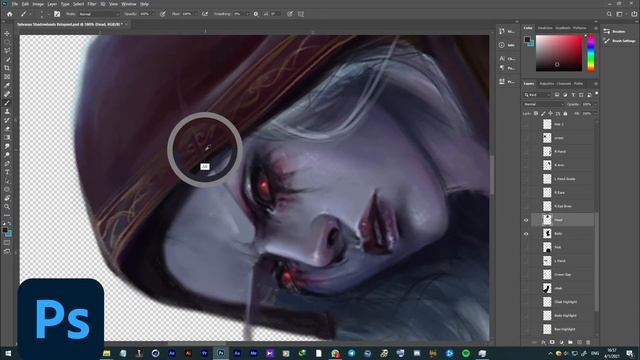640x360 pixels.
Task: Open the Filter menu
Action: click(x=92, y=4)
